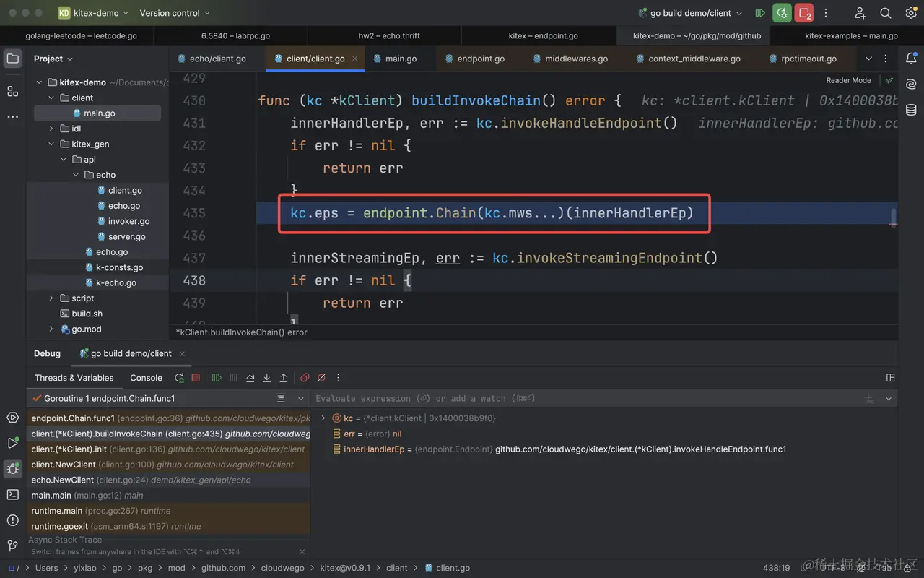The height and width of the screenshot is (578, 924).
Task: Open the Terminal tool window icon
Action: point(13,494)
